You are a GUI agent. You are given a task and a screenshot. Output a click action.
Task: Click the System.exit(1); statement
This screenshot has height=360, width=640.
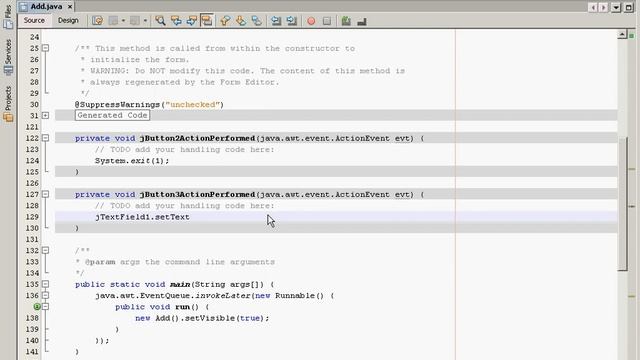132,161
